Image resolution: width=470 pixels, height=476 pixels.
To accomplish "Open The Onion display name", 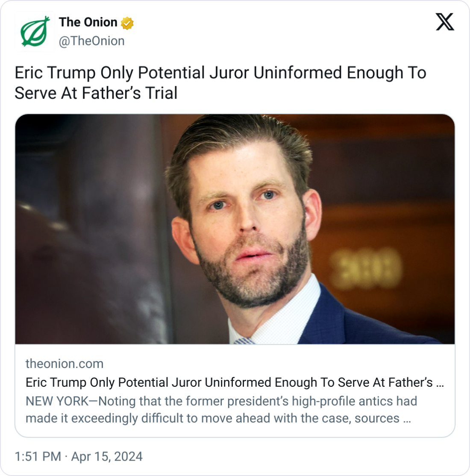I will coord(88,22).
